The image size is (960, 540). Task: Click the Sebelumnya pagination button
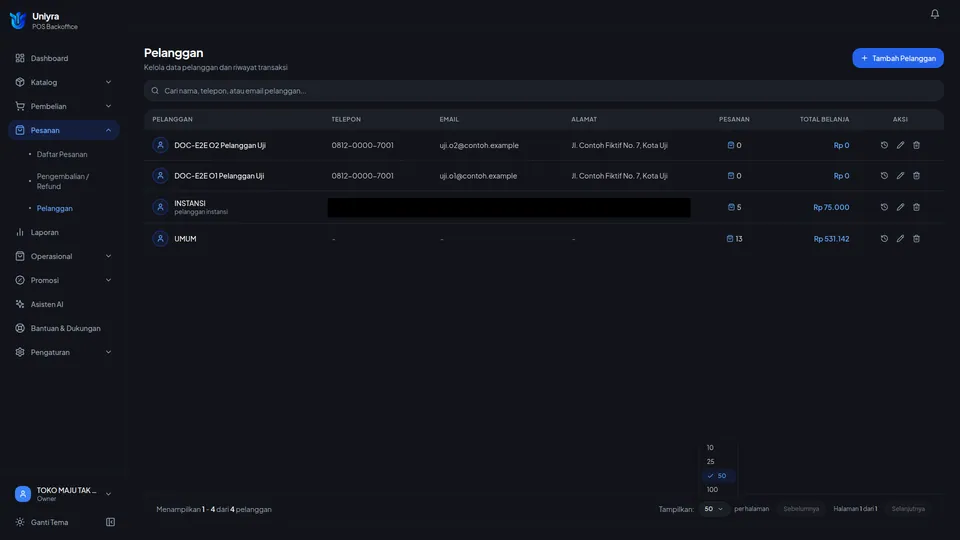coord(801,509)
